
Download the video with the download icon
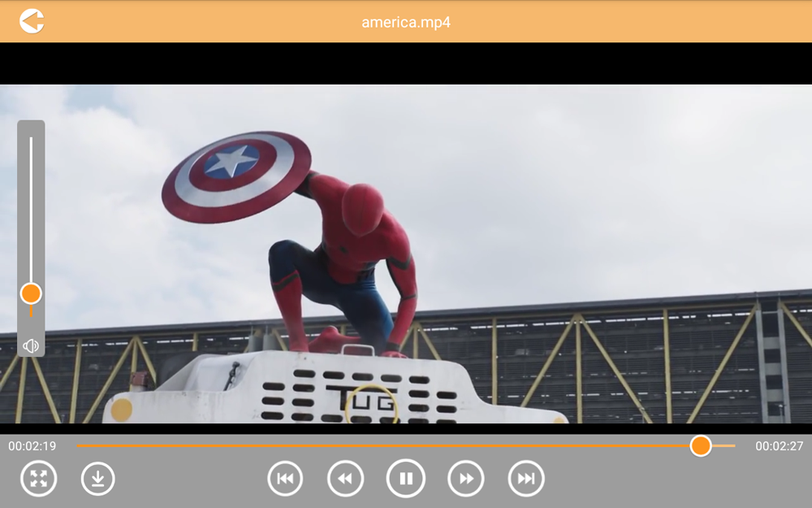point(98,479)
